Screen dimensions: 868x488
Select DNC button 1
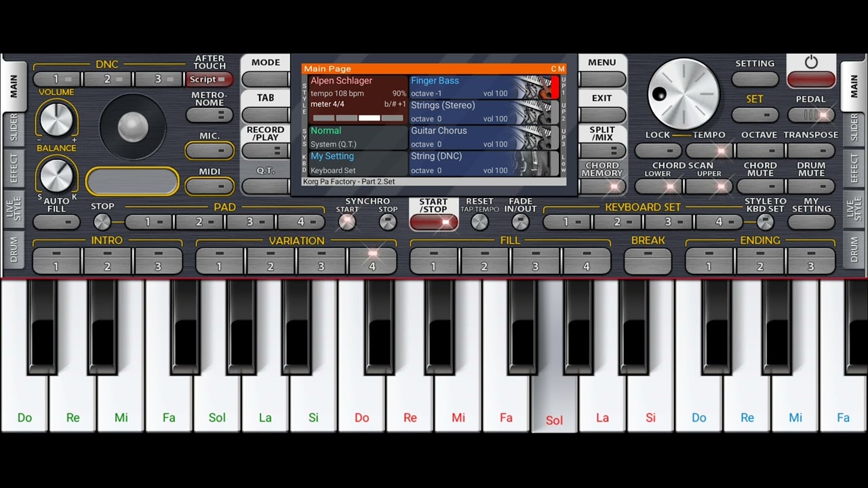coord(57,79)
